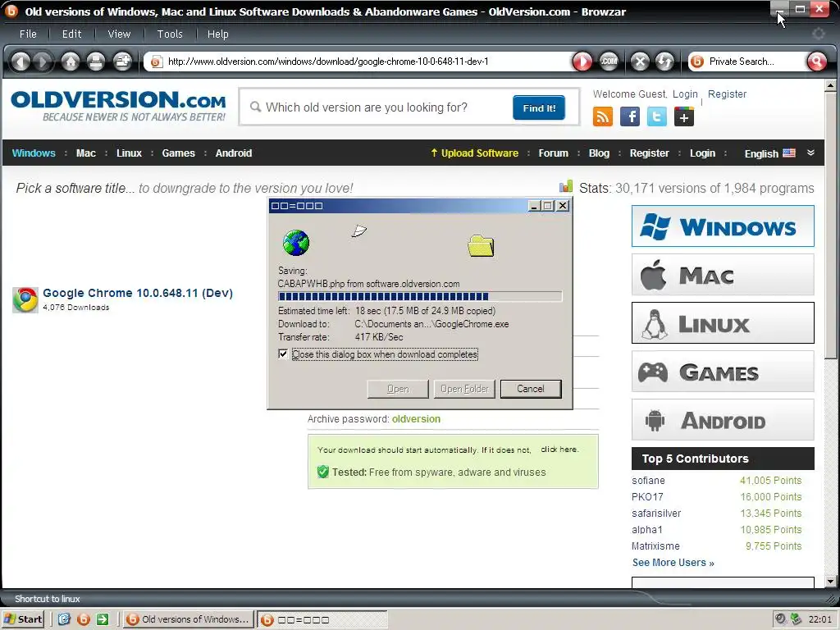
Task: Click the Browzar settings gear icon
Action: tap(819, 34)
